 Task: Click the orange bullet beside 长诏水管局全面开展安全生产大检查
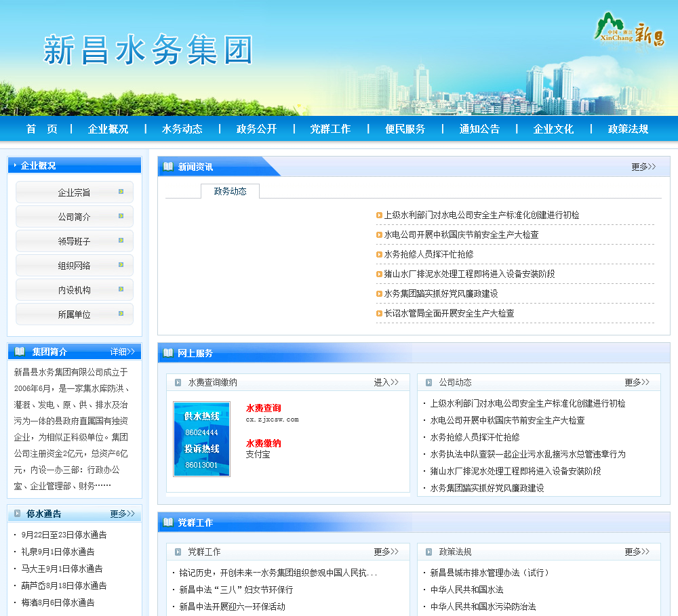click(379, 313)
